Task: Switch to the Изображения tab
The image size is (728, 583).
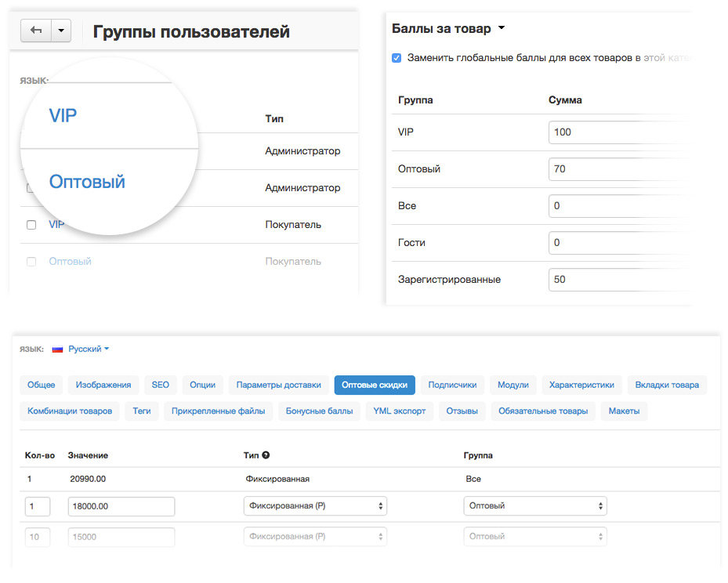Action: coord(103,385)
